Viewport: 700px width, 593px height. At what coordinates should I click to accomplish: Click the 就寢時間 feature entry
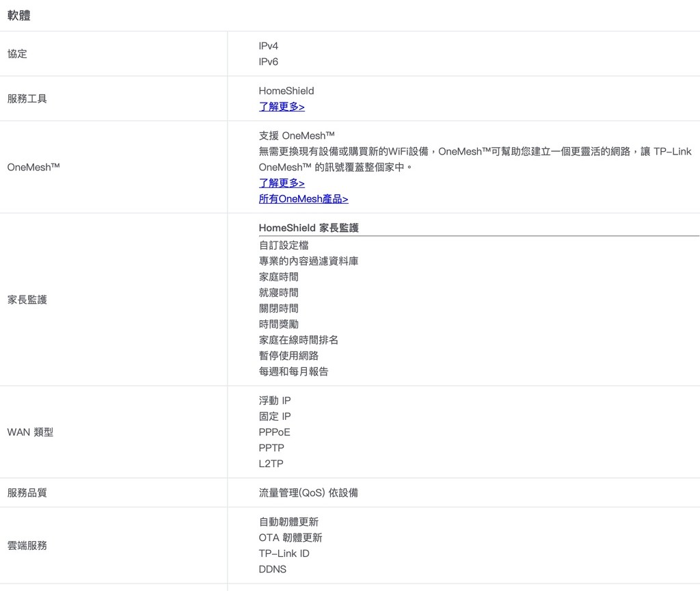[x=278, y=293]
